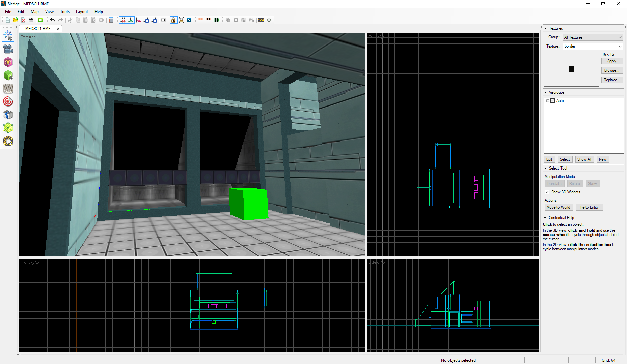Click the Replace... textures button

[x=612, y=80]
